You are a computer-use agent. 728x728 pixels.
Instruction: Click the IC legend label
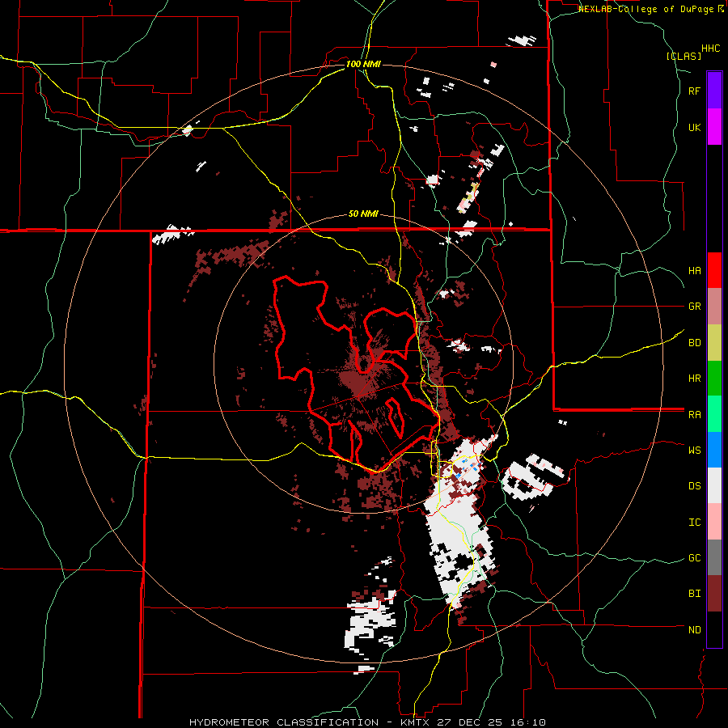click(x=694, y=523)
